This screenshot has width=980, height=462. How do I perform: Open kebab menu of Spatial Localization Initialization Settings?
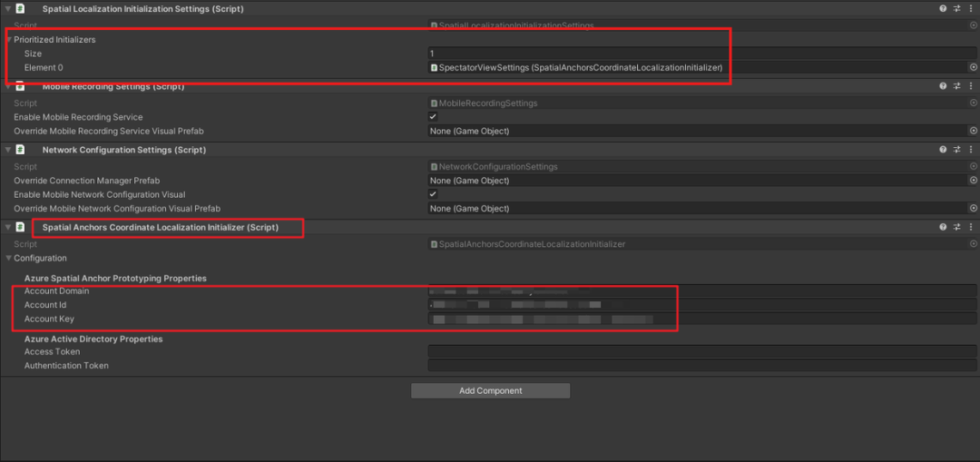tap(971, 9)
